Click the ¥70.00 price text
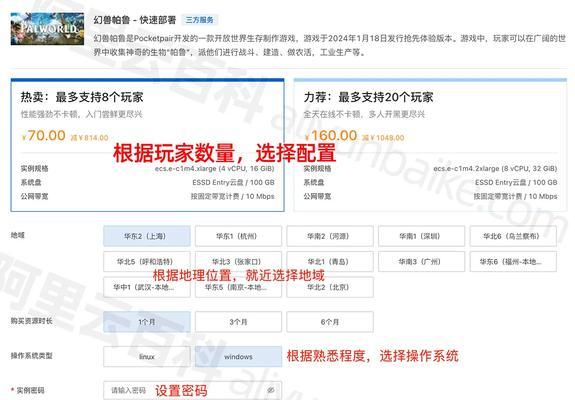575x400 pixels. [44, 136]
